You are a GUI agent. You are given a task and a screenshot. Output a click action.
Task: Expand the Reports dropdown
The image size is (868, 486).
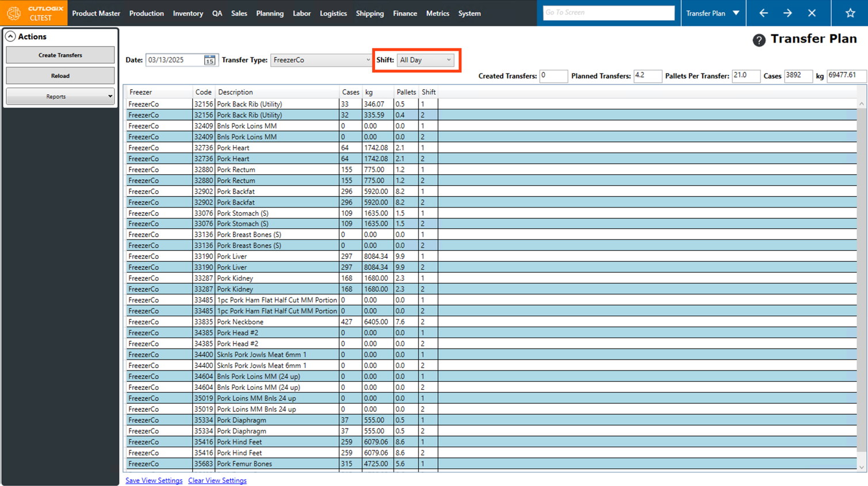click(x=60, y=97)
